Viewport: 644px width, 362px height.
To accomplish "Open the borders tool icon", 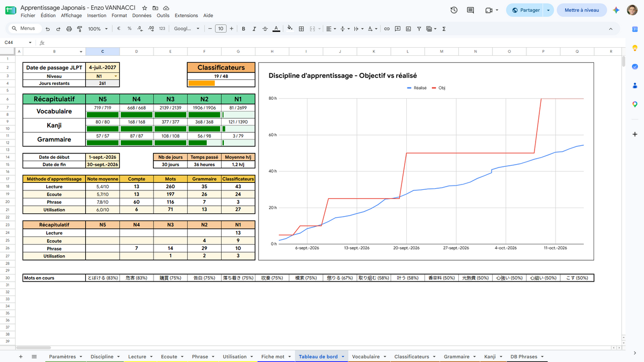I will pyautogui.click(x=302, y=29).
